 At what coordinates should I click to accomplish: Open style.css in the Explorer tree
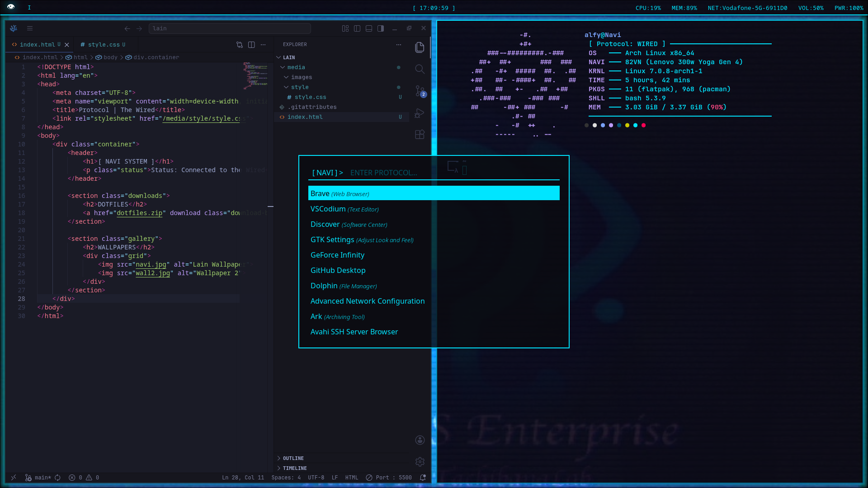(342, 97)
